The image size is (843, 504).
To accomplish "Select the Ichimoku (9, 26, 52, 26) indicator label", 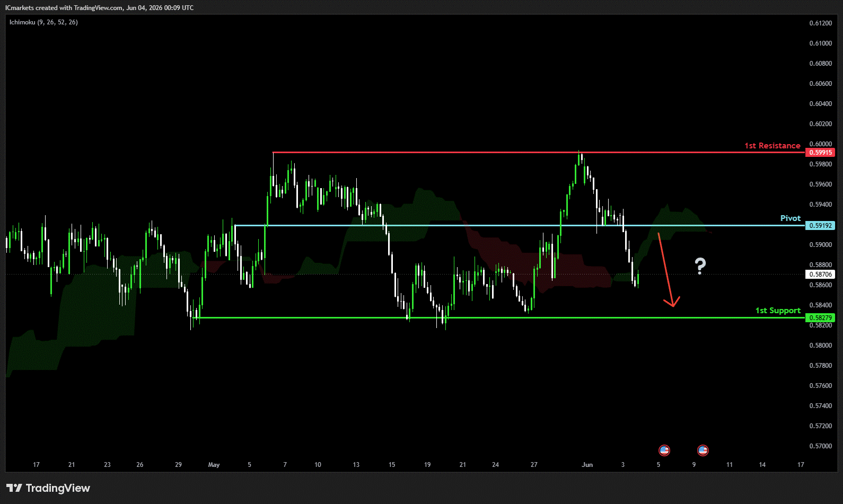I will coord(43,22).
